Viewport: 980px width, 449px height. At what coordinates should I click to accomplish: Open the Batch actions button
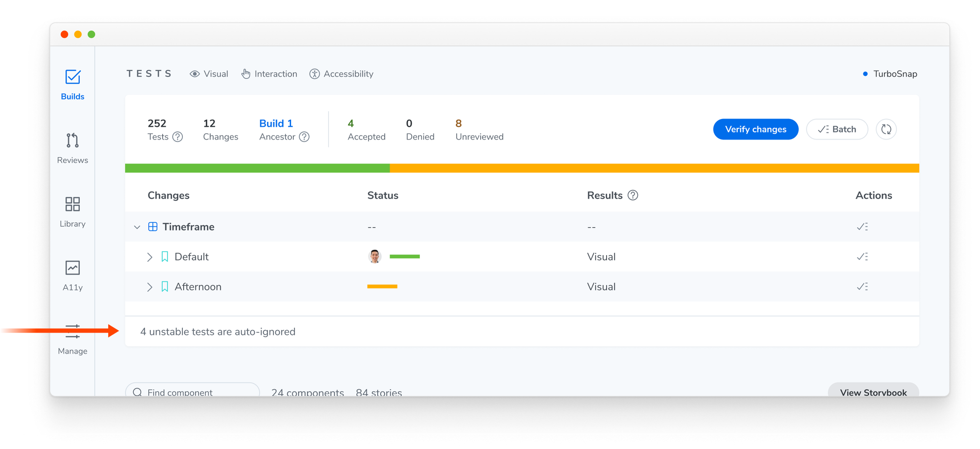pos(837,129)
